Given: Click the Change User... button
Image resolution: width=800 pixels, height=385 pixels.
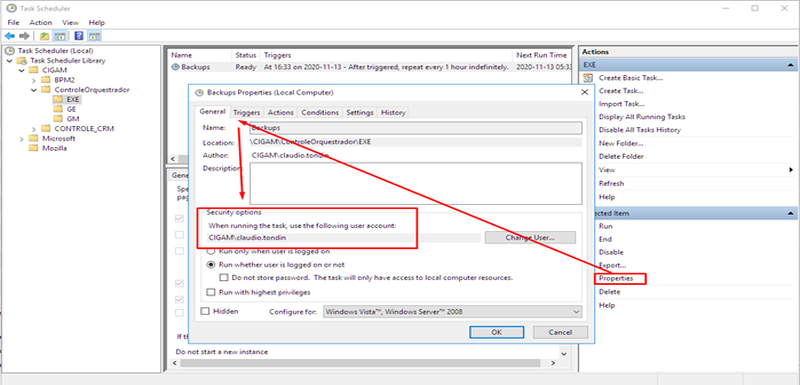Looking at the screenshot, I should click(x=530, y=238).
